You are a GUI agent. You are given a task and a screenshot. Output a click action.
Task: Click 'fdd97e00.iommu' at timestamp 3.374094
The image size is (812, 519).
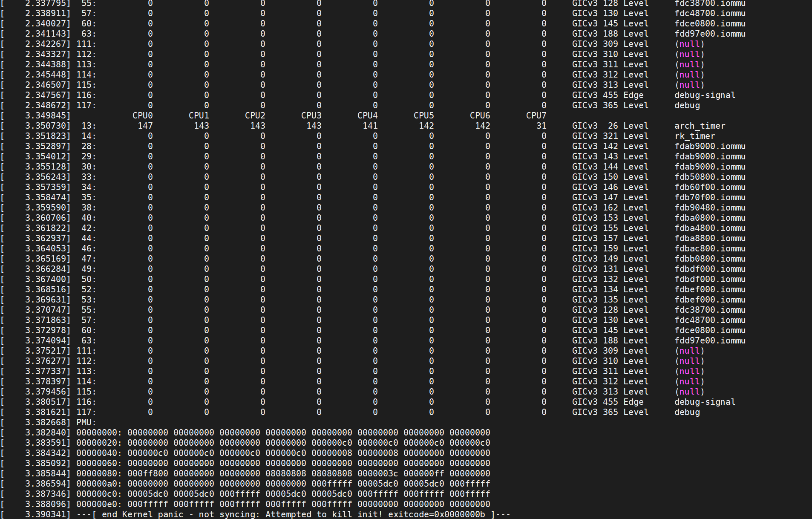tap(710, 340)
